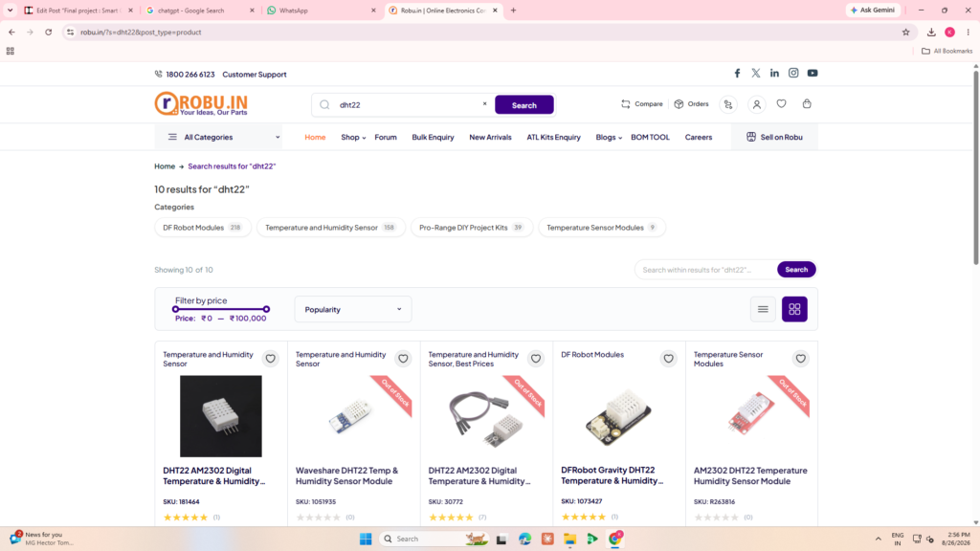Click the Robu.in logo
Viewport: 980px width, 551px height.
coord(201,103)
